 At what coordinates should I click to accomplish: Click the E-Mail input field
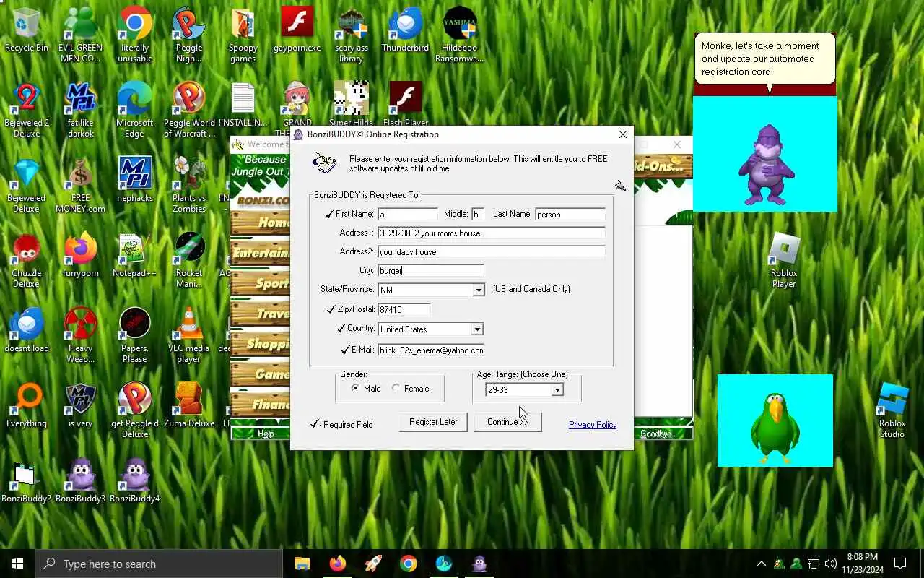[x=431, y=350]
